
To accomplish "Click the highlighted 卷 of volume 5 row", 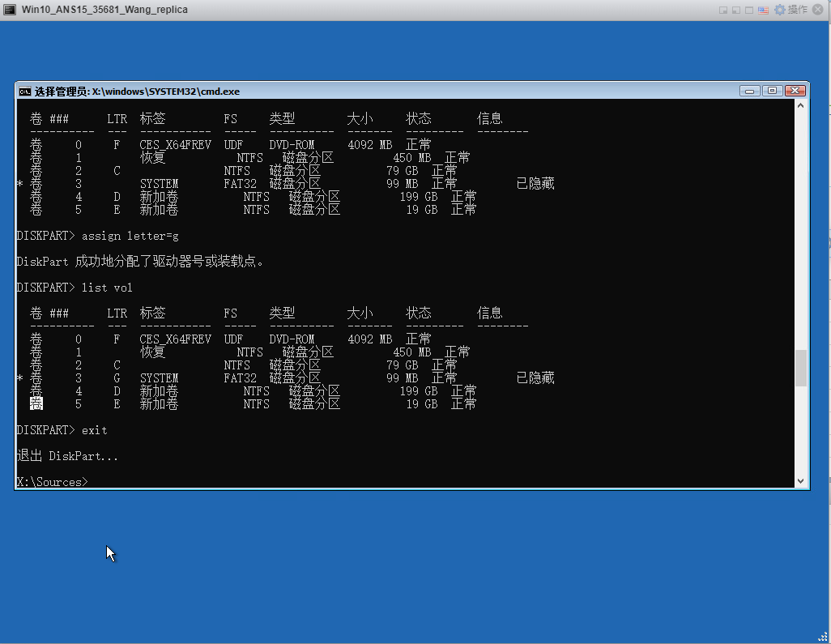I will 36,404.
